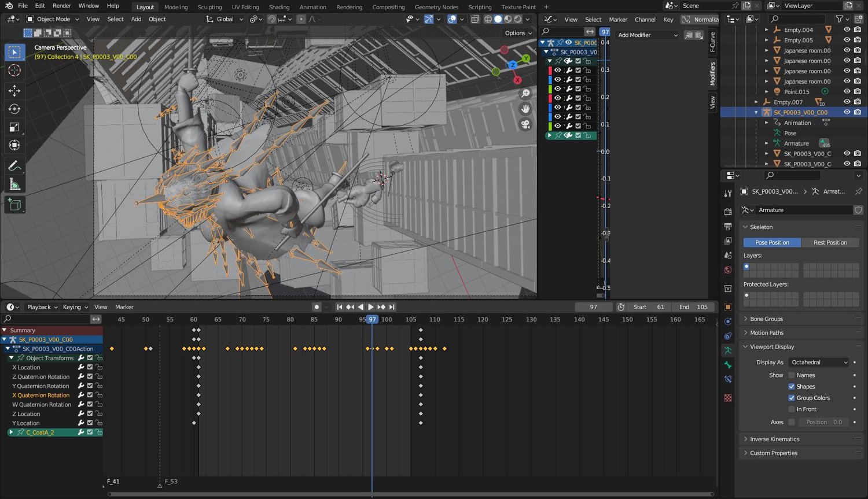Enable the Names checkbox in Viewport Display
Screen dimensions: 868x499
792,375
